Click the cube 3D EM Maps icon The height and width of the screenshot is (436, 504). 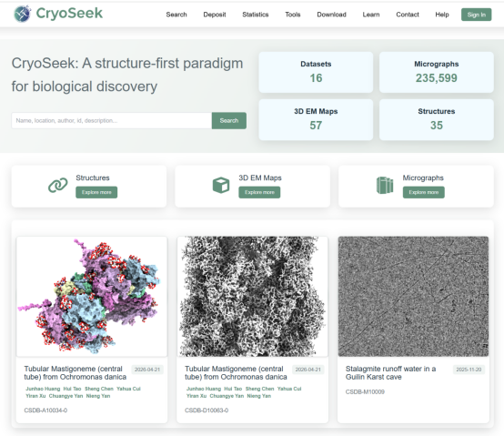[221, 185]
